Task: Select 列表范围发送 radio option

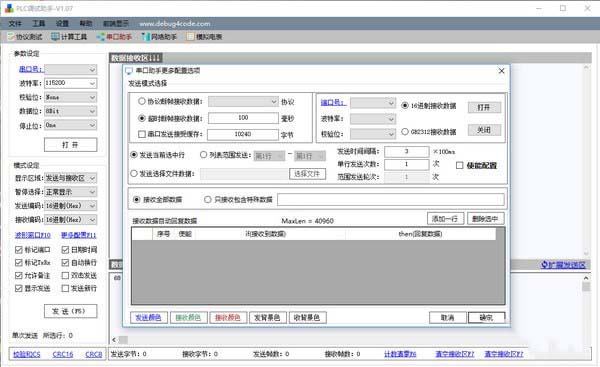Action: pyautogui.click(x=204, y=155)
